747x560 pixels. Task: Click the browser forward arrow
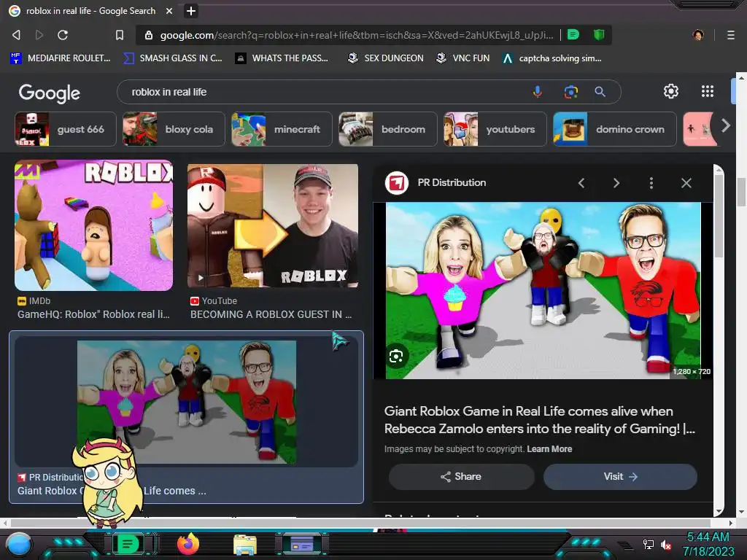tap(39, 35)
